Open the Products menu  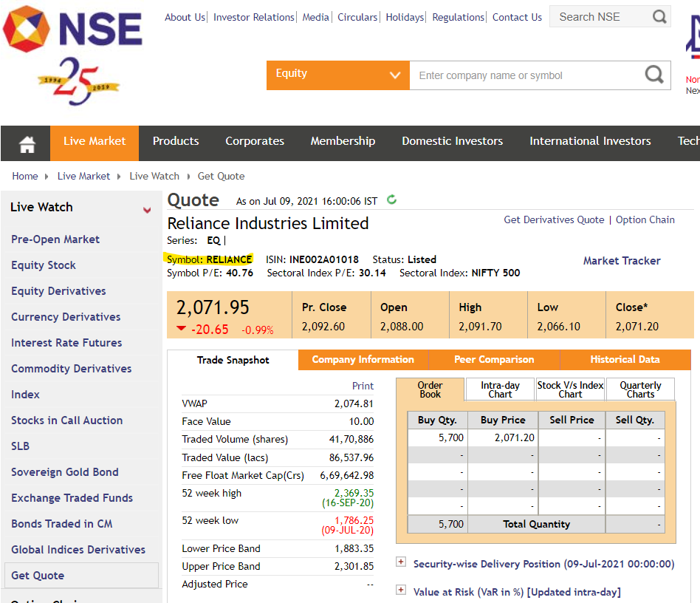(176, 141)
